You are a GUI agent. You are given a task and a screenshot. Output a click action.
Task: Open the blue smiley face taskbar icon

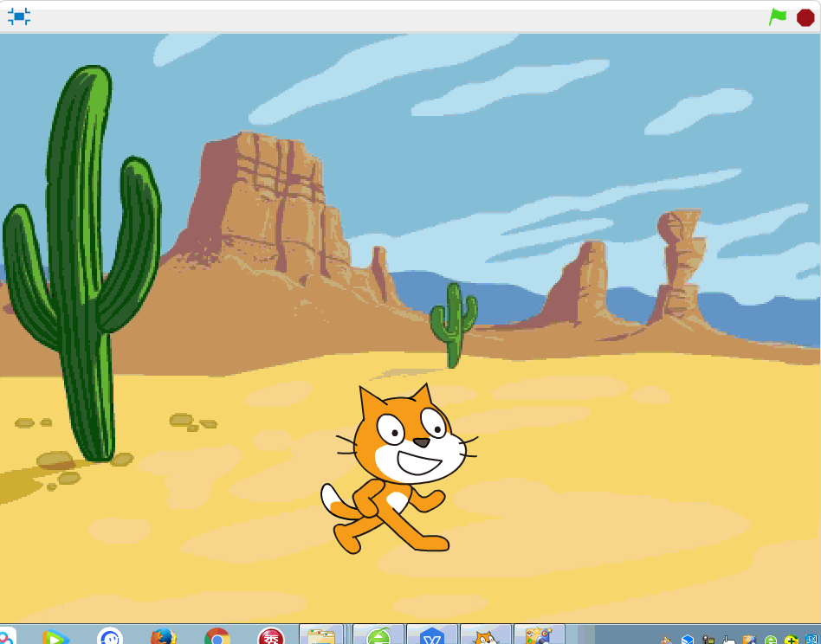pyautogui.click(x=110, y=636)
